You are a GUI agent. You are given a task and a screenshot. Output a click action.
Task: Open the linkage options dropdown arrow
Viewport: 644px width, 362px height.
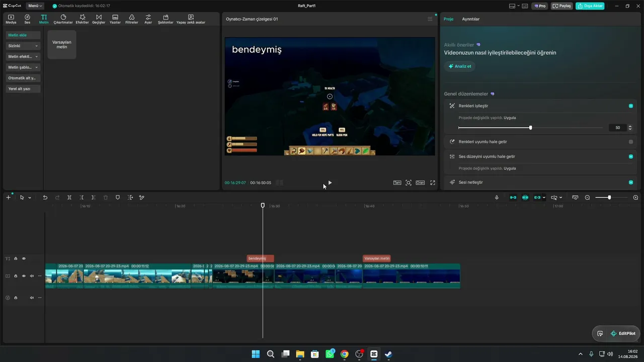tap(544, 198)
